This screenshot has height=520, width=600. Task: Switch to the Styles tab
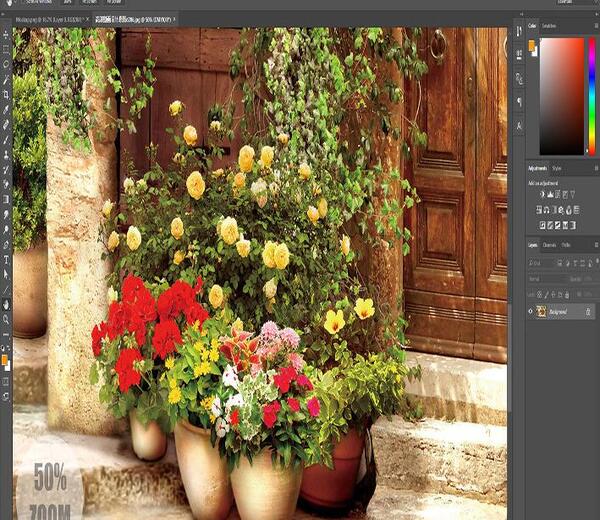coord(557,168)
